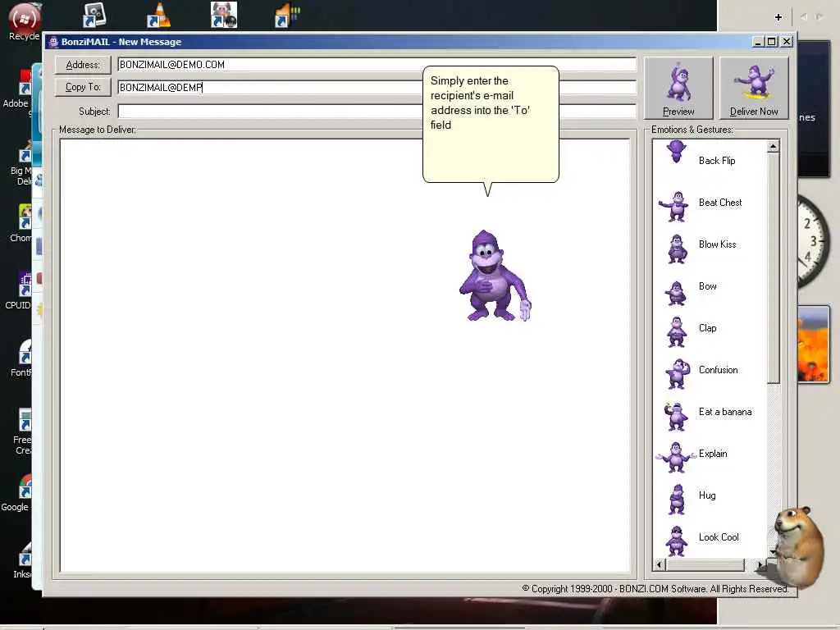This screenshot has height=630, width=840.
Task: Click the vertical scrollbar thumb in gestures list
Action: [773, 268]
